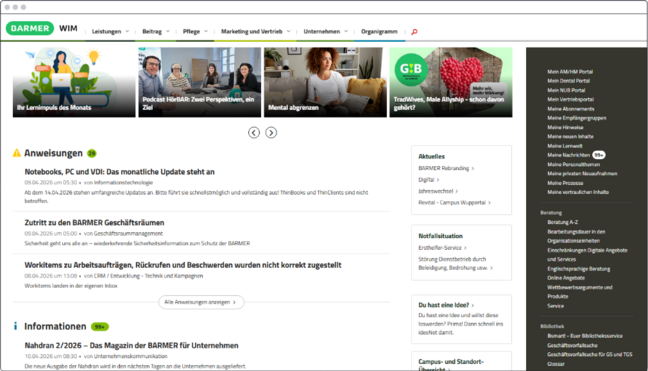Open Meine Empfängergruppen
This screenshot has width=648, height=371.
pos(577,118)
